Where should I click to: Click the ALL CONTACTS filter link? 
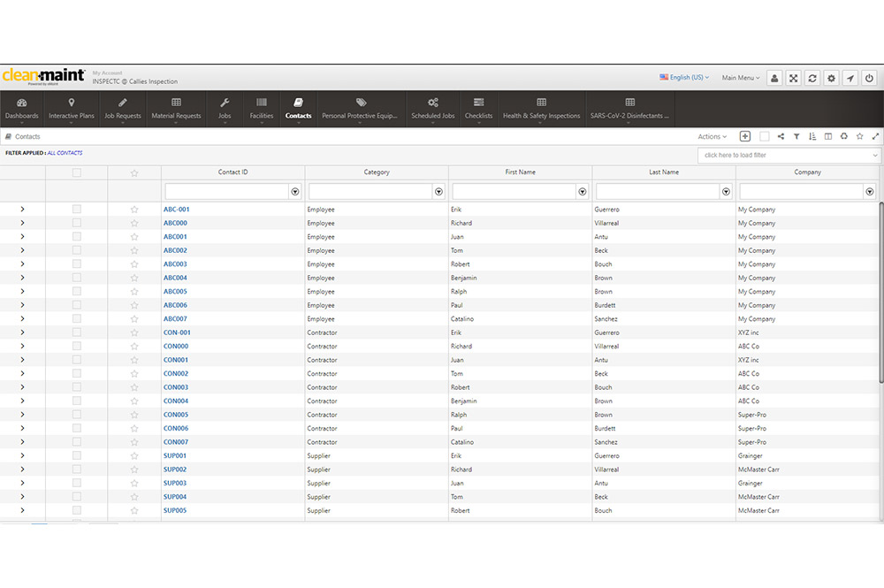[x=65, y=153]
